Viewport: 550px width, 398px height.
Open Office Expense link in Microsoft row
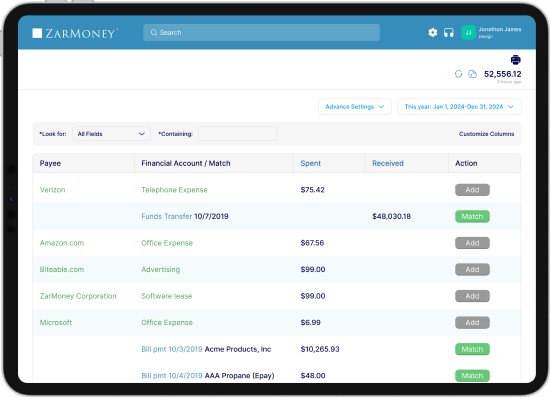point(167,323)
